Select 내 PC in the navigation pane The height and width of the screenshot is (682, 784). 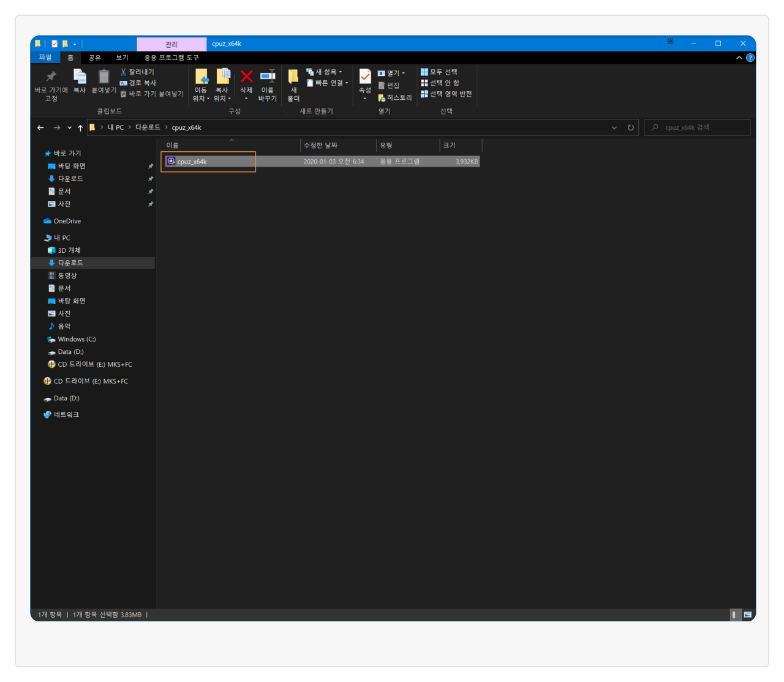(57, 238)
